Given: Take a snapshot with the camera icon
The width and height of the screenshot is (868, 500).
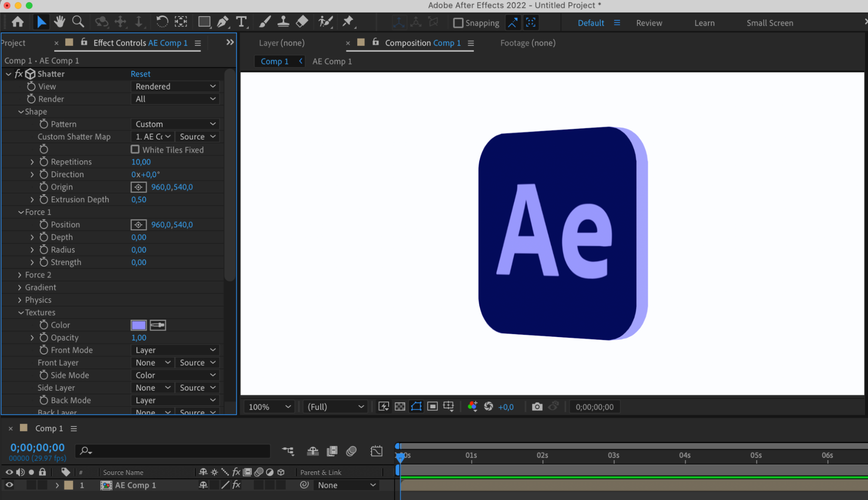Looking at the screenshot, I should click(x=537, y=407).
